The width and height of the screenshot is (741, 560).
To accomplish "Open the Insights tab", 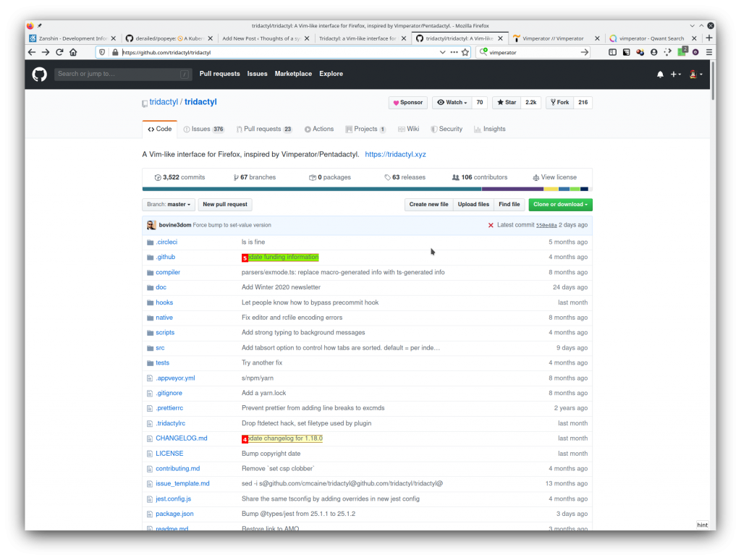I will coord(490,129).
